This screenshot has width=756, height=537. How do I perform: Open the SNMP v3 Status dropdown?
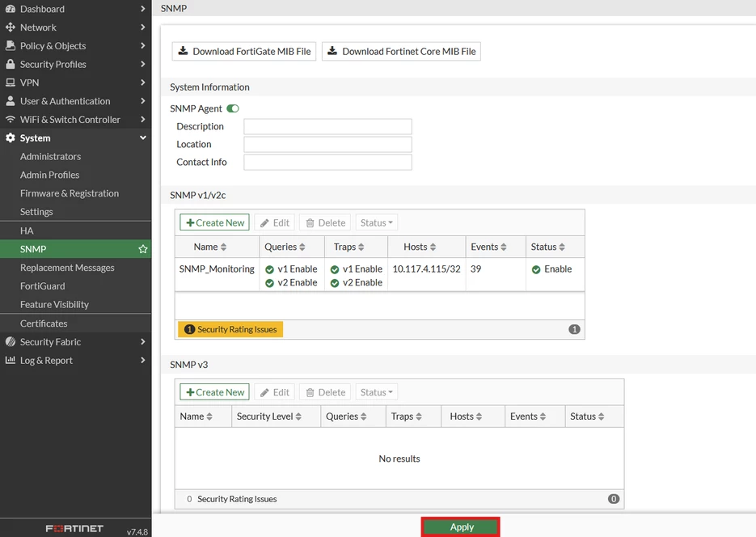(x=377, y=392)
